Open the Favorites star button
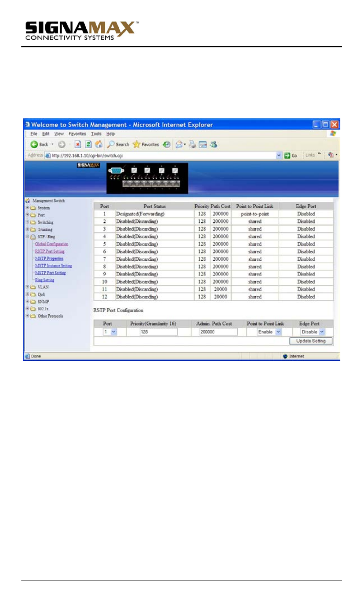This screenshot has width=364, height=613. [x=146, y=144]
